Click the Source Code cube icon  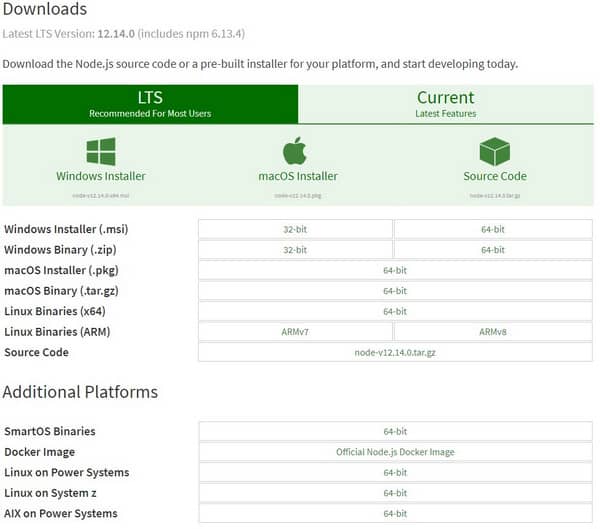pyautogui.click(x=495, y=151)
